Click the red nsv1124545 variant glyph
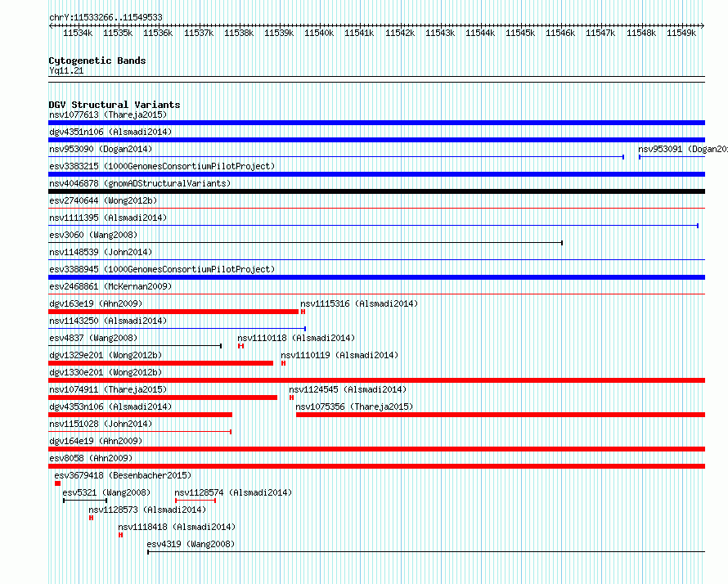728x584 pixels. click(291, 398)
